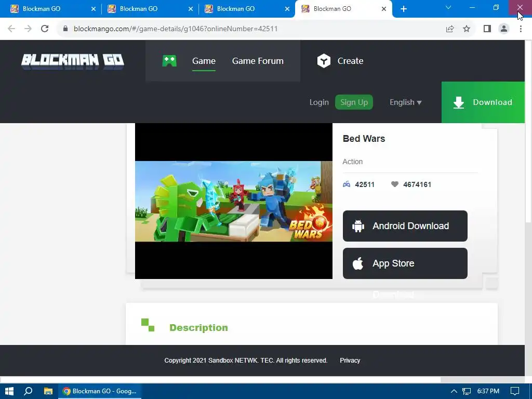The image size is (532, 399).
Task: Click the Android robot icon
Action: tap(358, 226)
